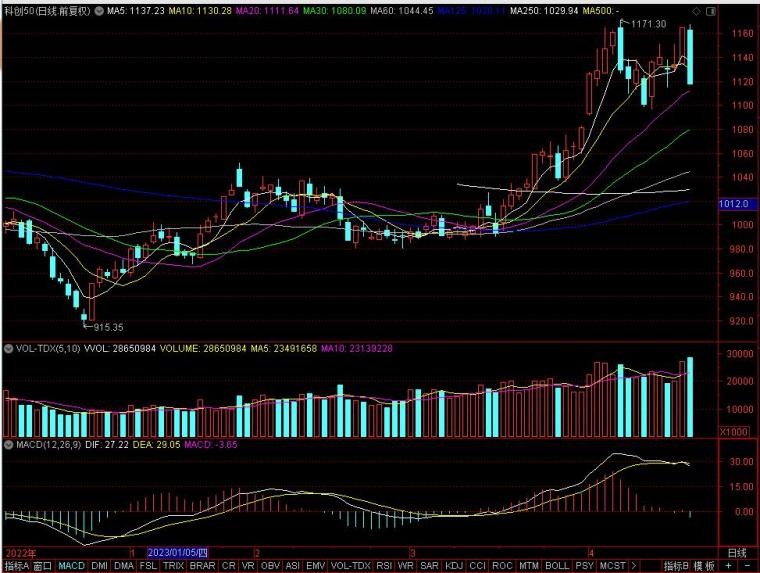Select the RSI indicator
The width and height of the screenshot is (760, 573).
384,566
